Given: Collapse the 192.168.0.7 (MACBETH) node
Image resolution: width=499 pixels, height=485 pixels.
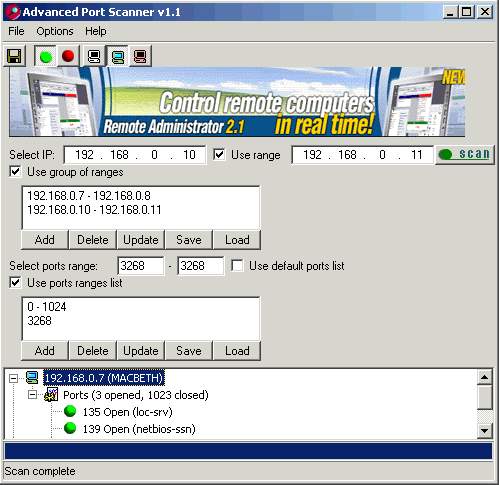Looking at the screenshot, I should [x=13, y=378].
